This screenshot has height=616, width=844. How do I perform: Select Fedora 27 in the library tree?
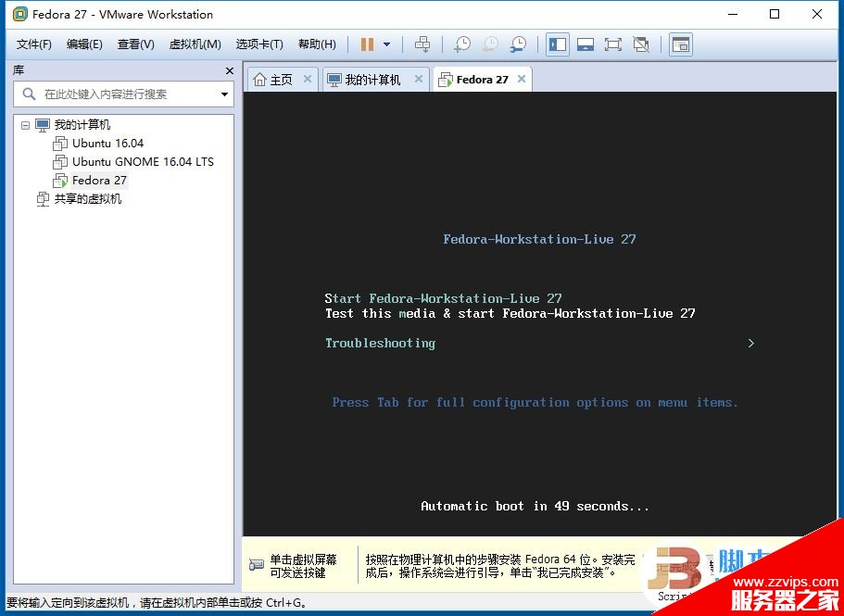coord(99,181)
